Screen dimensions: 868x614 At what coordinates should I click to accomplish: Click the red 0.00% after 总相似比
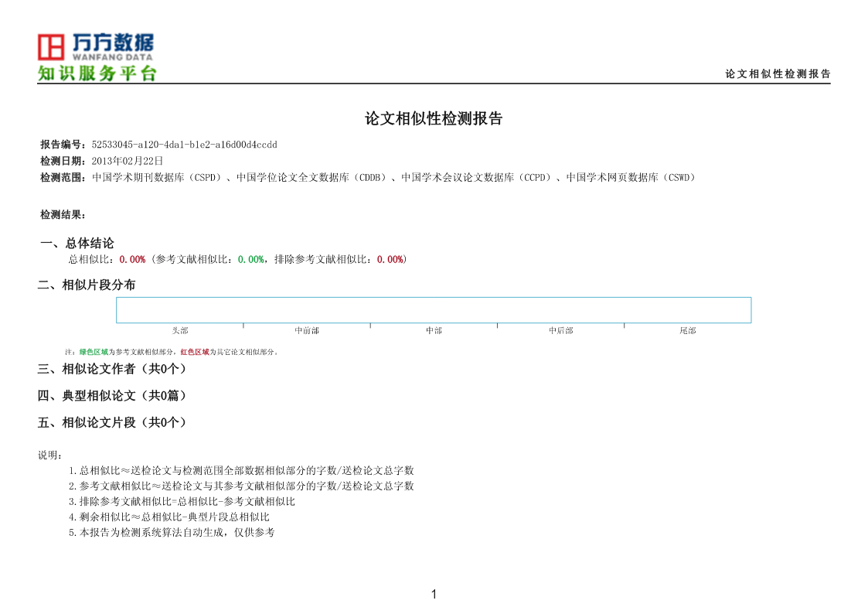pyautogui.click(x=132, y=260)
